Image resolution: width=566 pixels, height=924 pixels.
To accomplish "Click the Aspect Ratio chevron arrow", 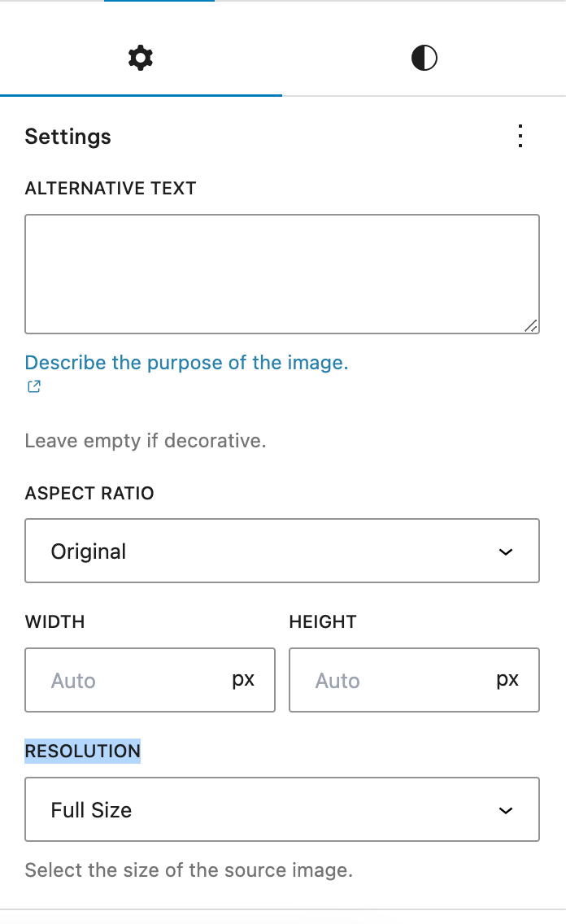I will coord(506,551).
